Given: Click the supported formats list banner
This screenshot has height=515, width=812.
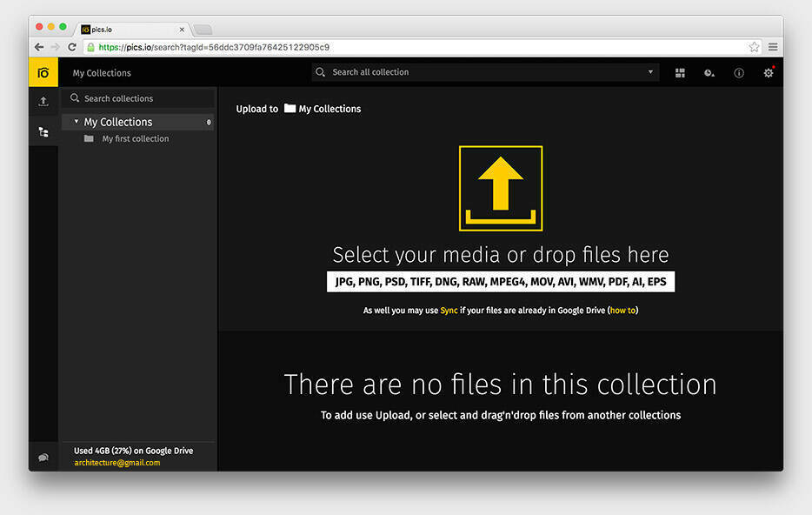Looking at the screenshot, I should click(501, 282).
